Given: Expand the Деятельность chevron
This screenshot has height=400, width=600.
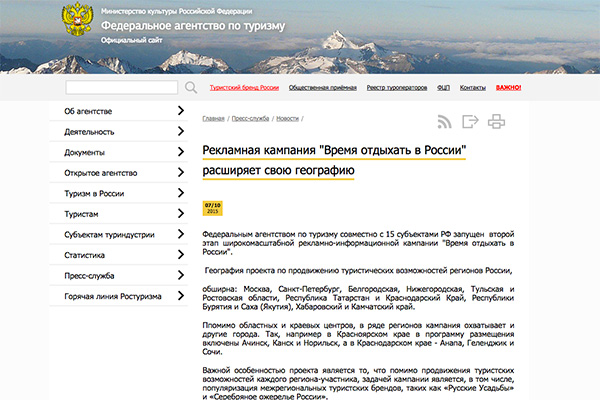Looking at the screenshot, I should (x=181, y=131).
